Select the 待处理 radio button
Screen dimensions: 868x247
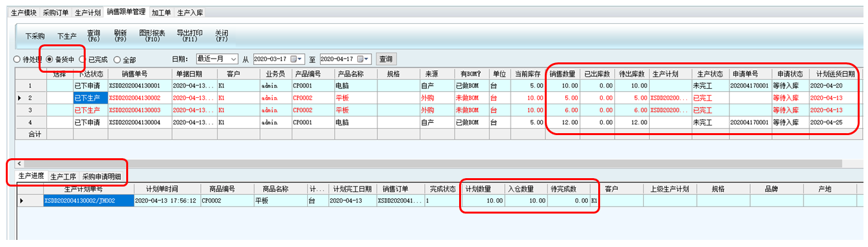(26, 59)
